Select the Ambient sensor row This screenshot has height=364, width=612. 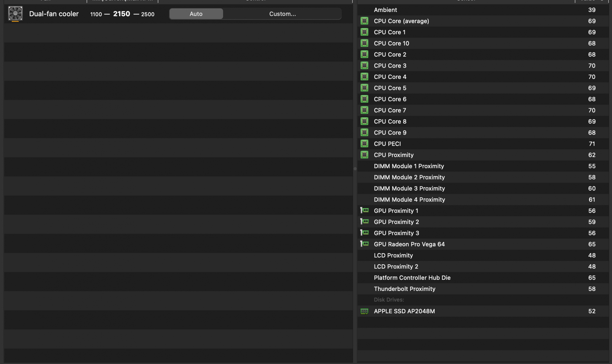click(x=385, y=10)
